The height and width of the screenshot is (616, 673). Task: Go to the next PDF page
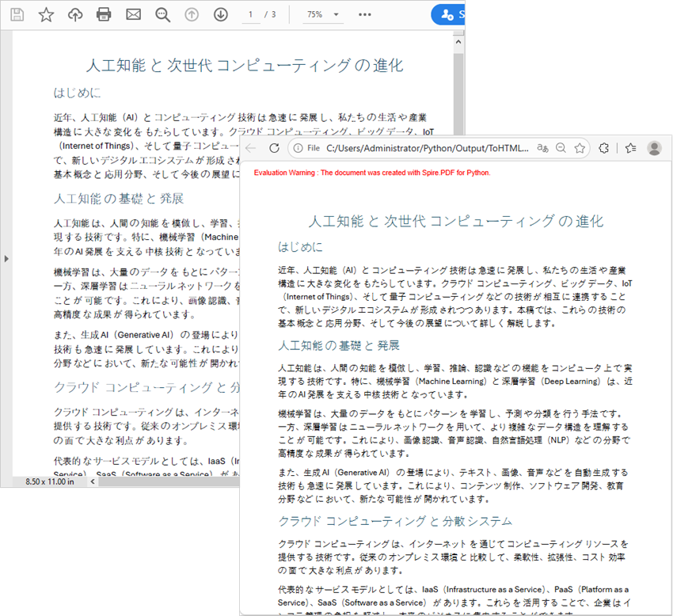click(220, 14)
